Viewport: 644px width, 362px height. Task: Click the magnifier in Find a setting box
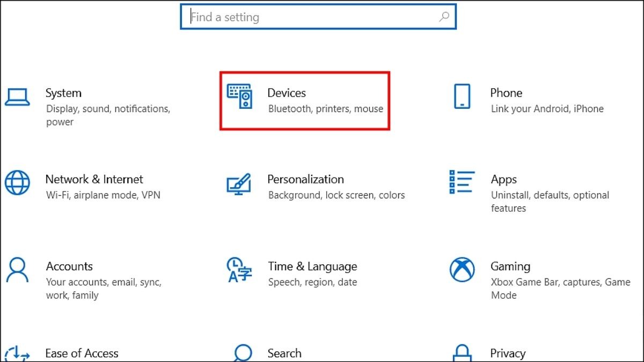coord(444,17)
